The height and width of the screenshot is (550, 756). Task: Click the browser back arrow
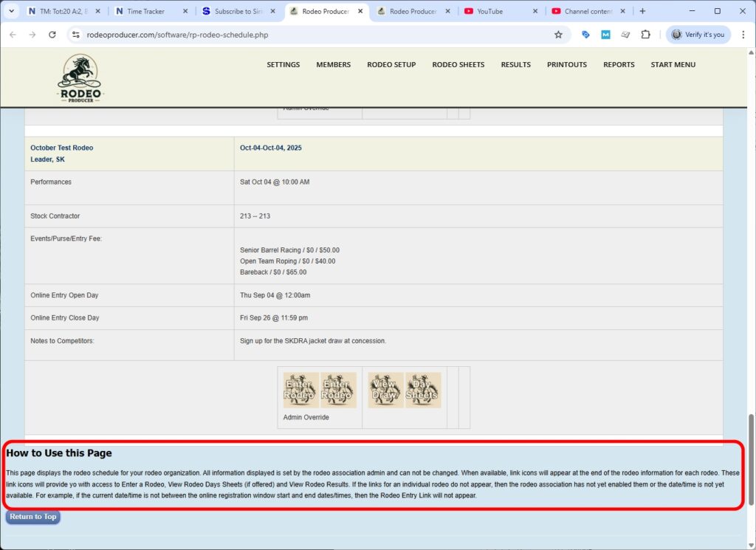click(x=13, y=34)
